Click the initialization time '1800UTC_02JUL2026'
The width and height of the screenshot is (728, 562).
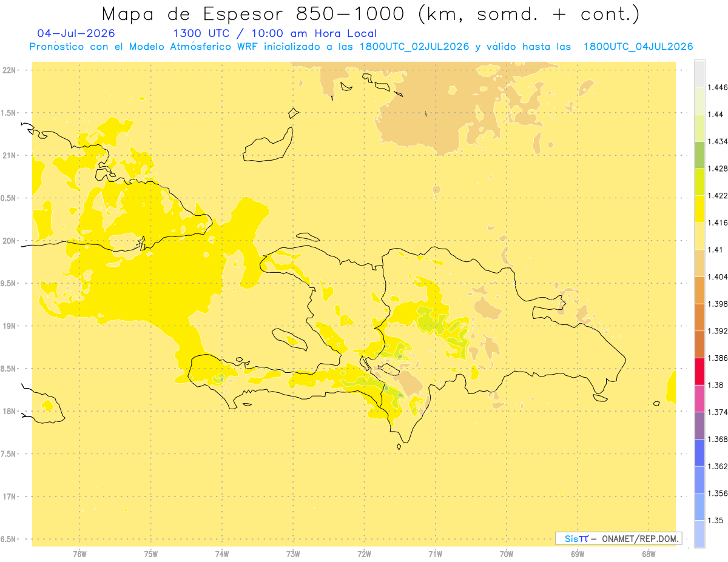[414, 47]
